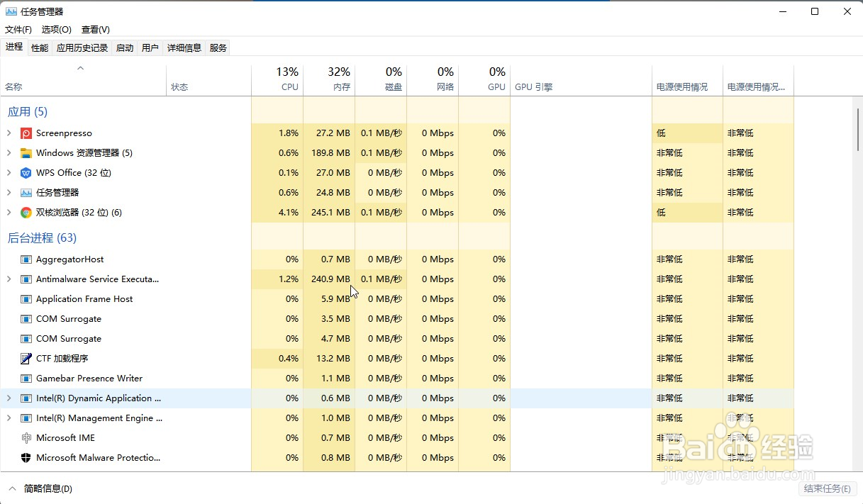Select the first COM Surrogate 3.5 MB row

(397, 319)
